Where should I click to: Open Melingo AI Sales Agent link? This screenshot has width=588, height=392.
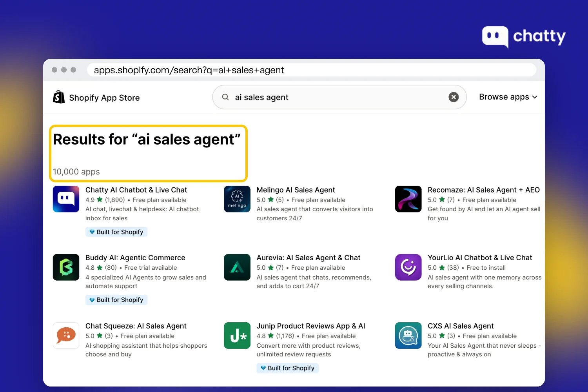click(296, 190)
